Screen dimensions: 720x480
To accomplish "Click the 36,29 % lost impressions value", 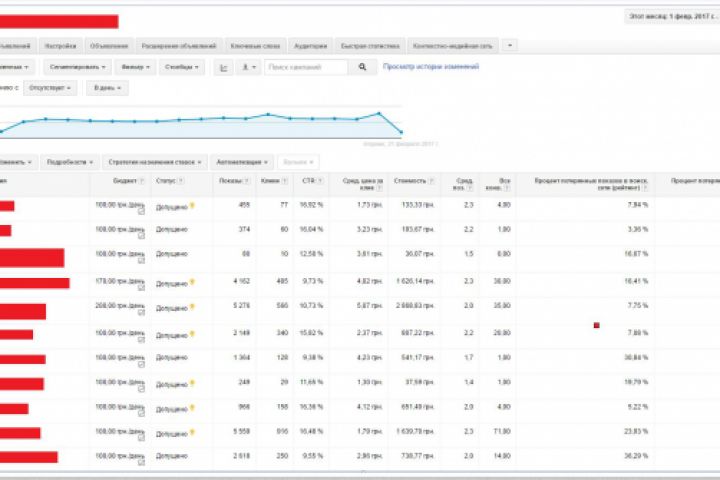I will [x=636, y=456].
